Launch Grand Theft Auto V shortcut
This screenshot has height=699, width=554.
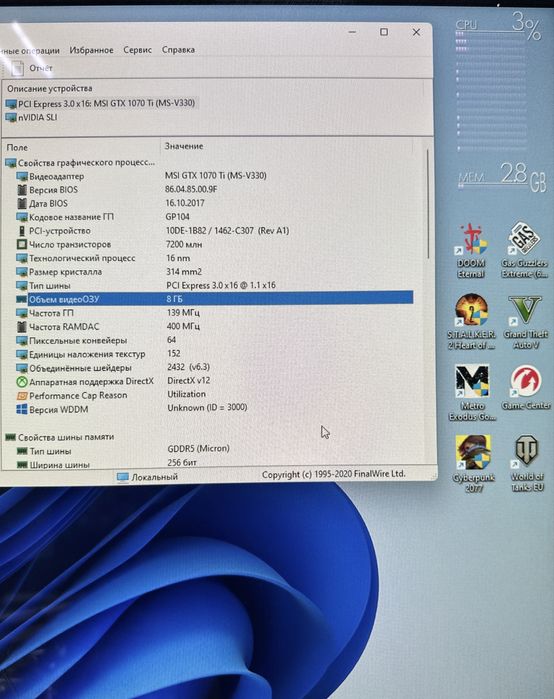pyautogui.click(x=525, y=322)
